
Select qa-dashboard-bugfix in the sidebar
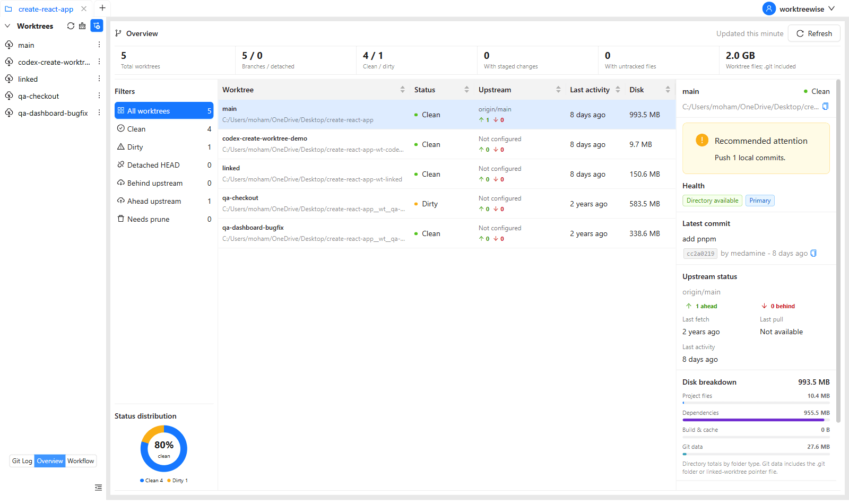[53, 113]
